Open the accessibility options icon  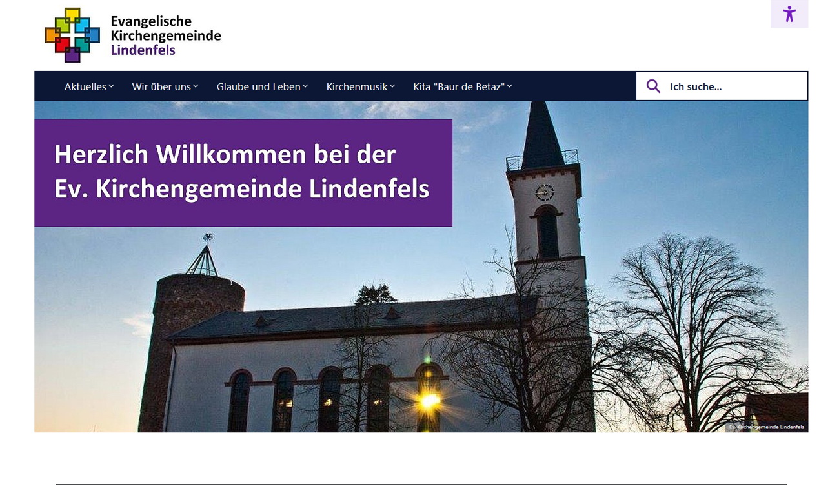click(x=789, y=14)
